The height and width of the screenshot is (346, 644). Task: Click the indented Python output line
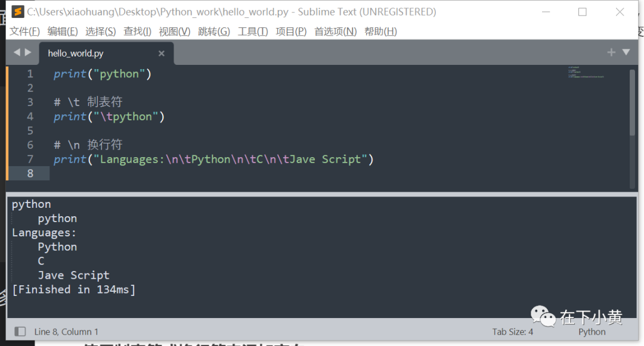[57, 247]
